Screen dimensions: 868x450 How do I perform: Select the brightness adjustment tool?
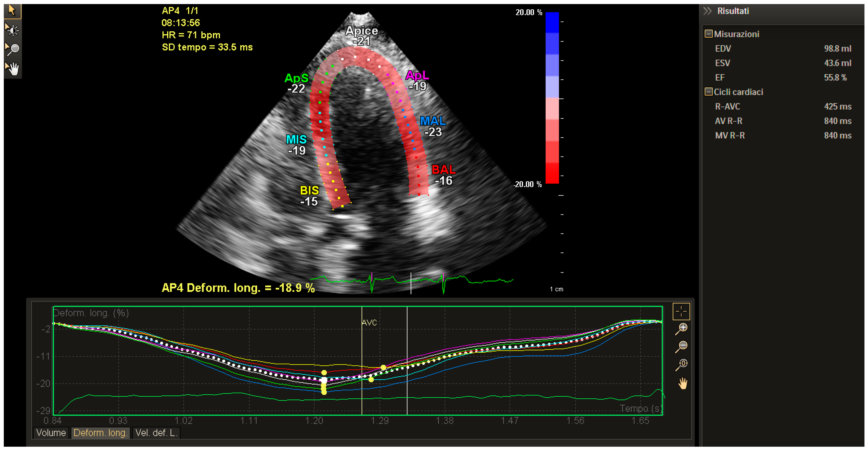click(x=12, y=30)
